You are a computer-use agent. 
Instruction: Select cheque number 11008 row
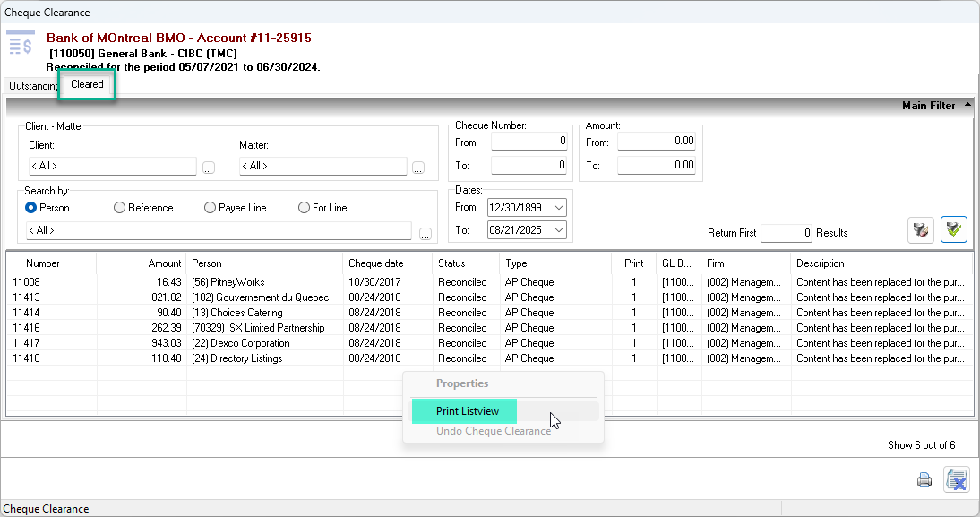[489, 282]
